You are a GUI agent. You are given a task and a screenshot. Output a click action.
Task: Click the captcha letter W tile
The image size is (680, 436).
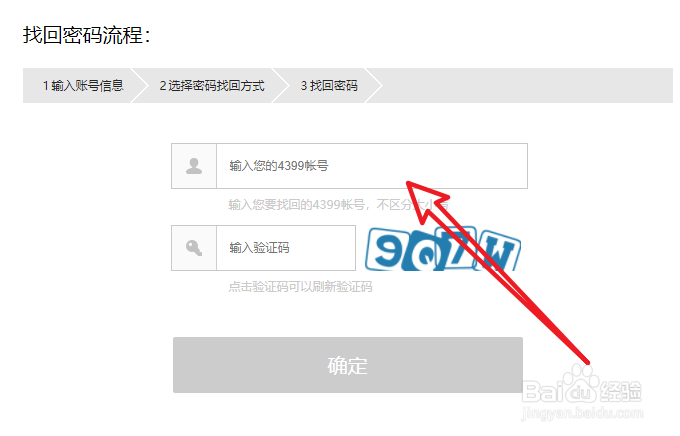(499, 250)
